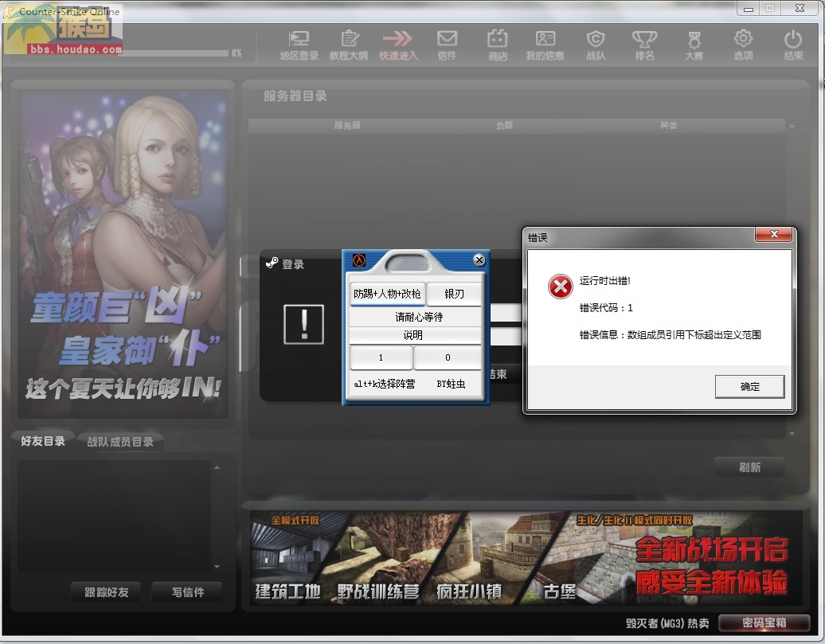Select the 疯狂小镇 map thumbnail
The height and width of the screenshot is (644, 825).
483,558
